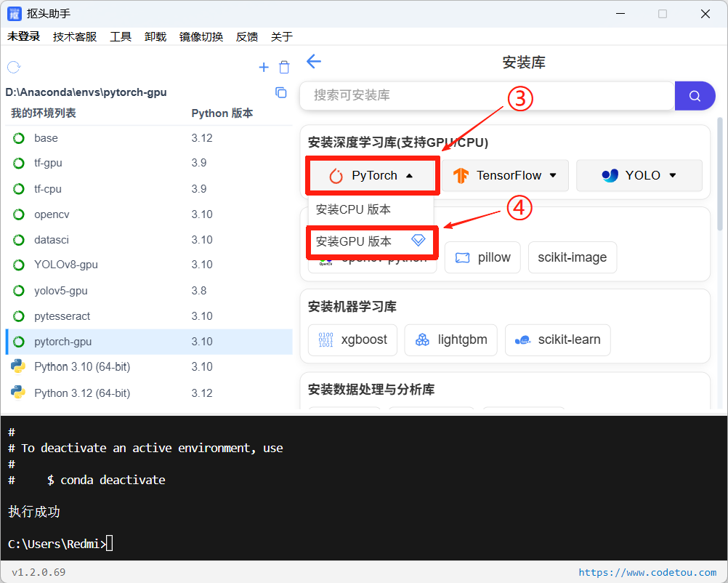Select the pytesseract environment row
Screen dimensions: 728x583
[x=149, y=316]
